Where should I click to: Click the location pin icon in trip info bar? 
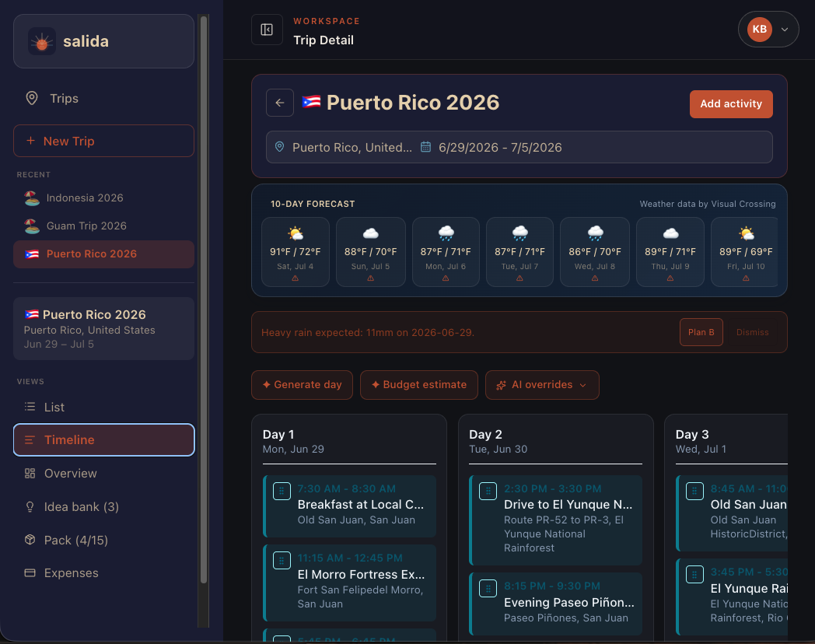coord(280,147)
